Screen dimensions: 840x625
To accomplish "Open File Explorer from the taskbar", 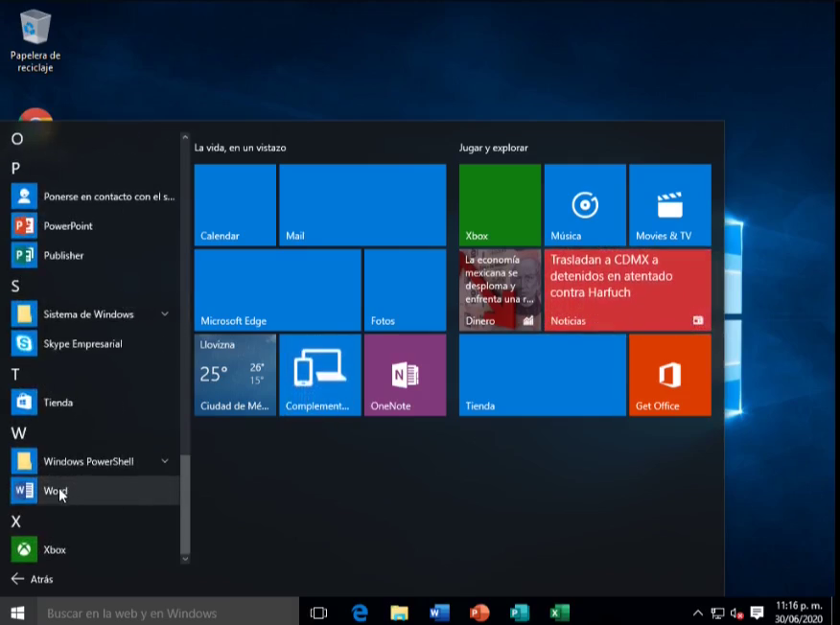I will (x=399, y=613).
